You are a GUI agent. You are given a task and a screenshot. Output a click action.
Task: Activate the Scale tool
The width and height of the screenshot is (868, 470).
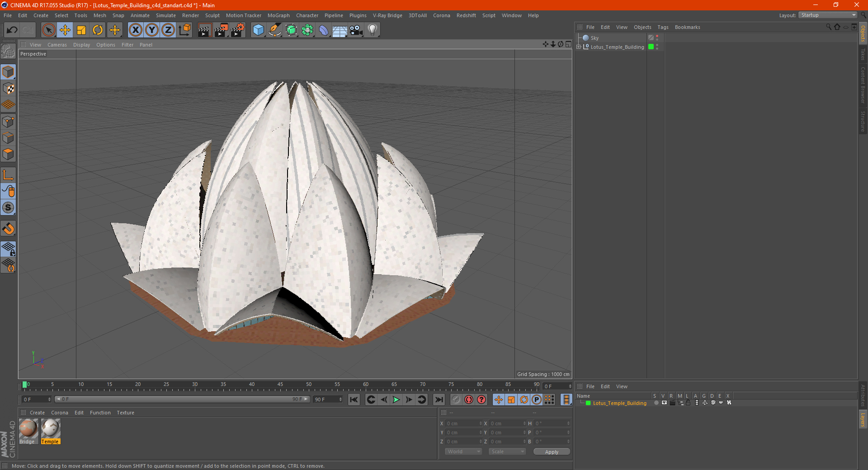(81, 30)
